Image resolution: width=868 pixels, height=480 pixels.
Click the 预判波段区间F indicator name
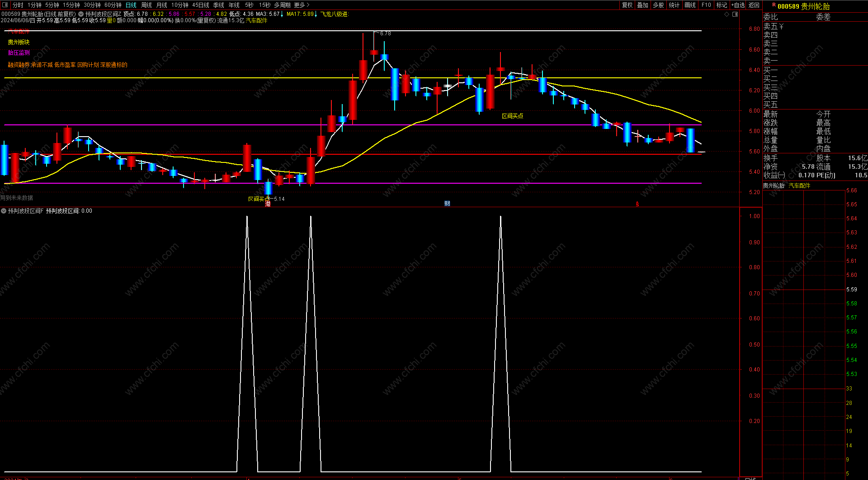pos(26,211)
